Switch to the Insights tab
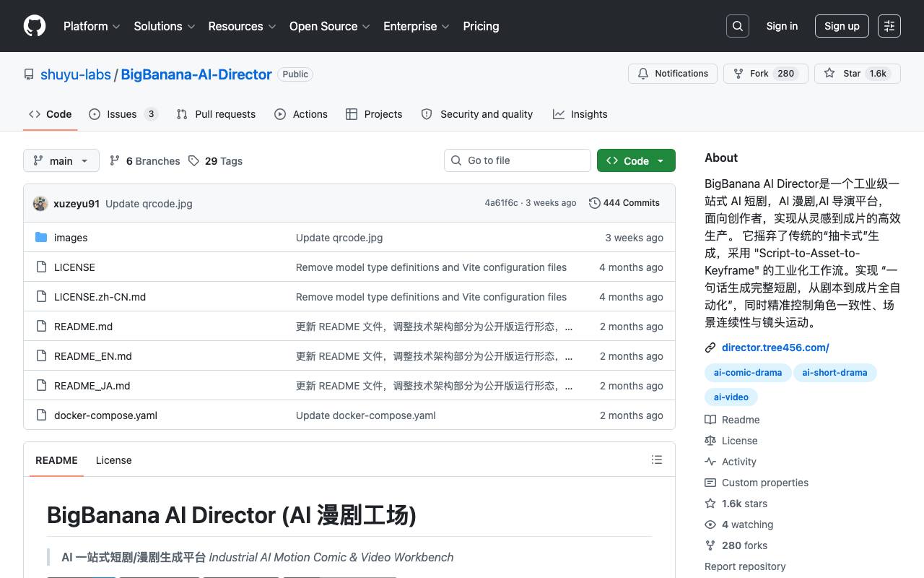924x578 pixels. (580, 114)
